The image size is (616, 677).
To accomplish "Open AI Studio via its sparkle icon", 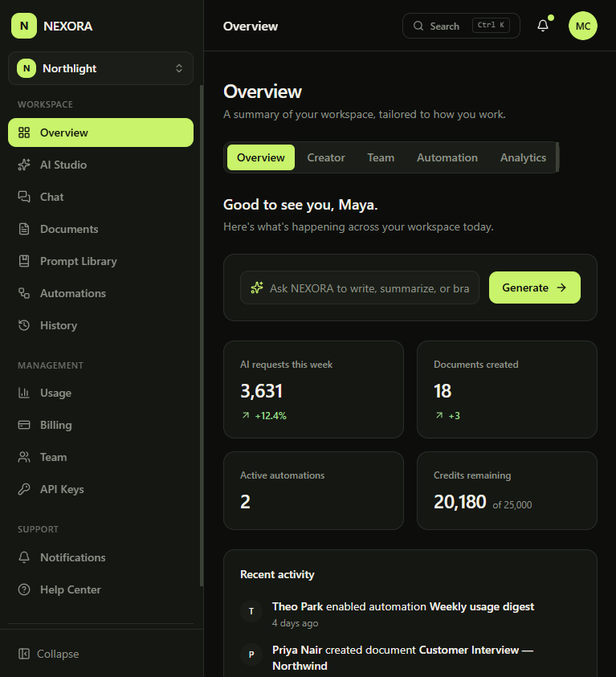I will click(x=24, y=165).
